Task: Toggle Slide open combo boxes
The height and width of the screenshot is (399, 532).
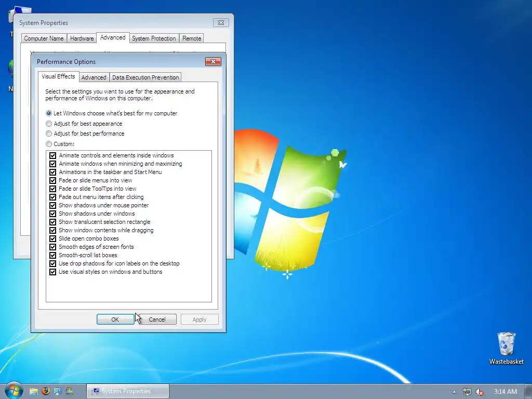Action: 52,238
